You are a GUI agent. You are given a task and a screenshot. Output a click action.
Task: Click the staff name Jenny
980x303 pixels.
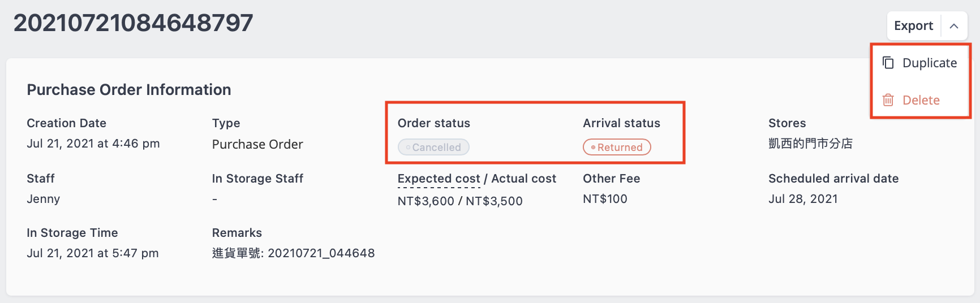tap(43, 199)
